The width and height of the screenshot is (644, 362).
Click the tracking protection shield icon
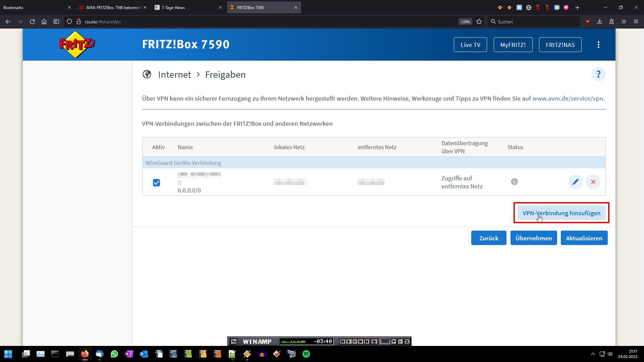pyautogui.click(x=69, y=22)
